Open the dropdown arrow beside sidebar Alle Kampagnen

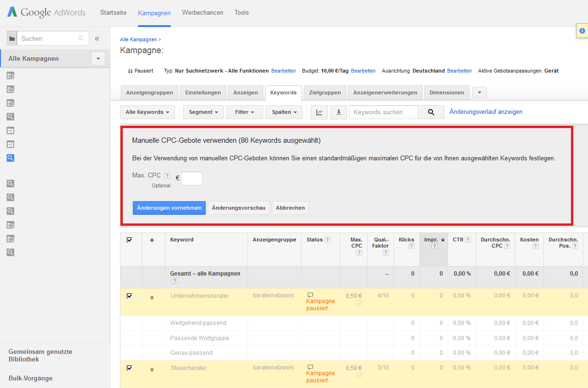(x=98, y=59)
